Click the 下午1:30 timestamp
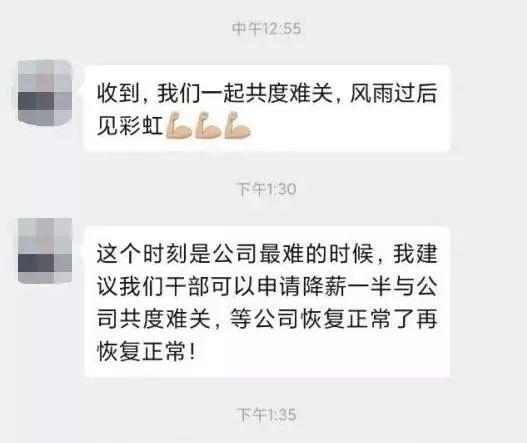 tap(267, 189)
